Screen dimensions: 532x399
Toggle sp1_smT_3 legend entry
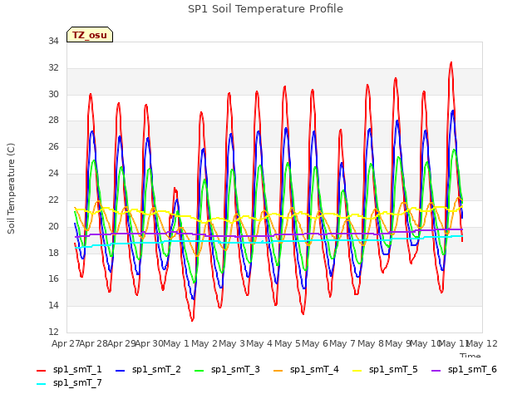227,369
